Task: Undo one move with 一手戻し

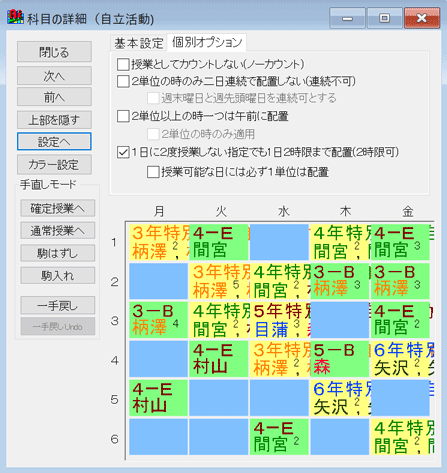Action: coord(58,305)
